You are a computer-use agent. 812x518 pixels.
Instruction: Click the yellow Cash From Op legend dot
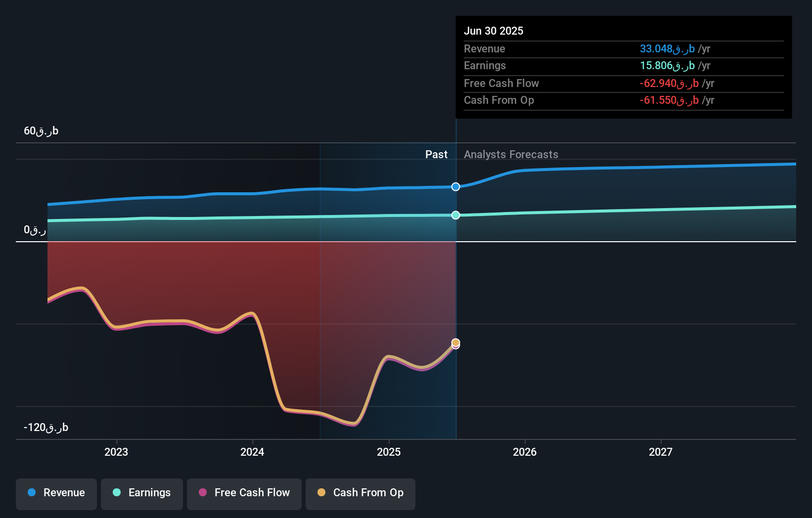321,493
